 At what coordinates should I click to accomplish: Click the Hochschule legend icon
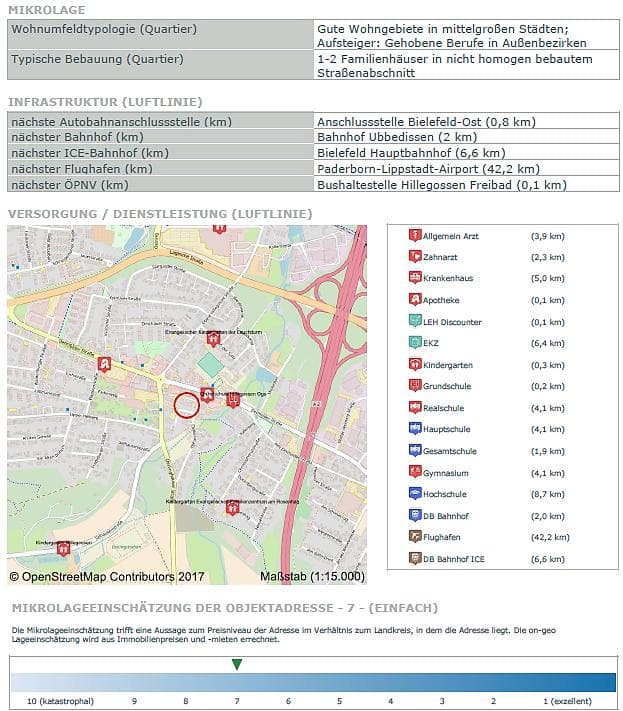pos(415,493)
